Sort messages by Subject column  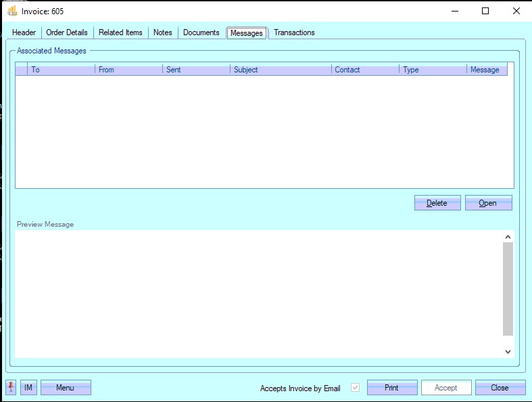(x=281, y=70)
